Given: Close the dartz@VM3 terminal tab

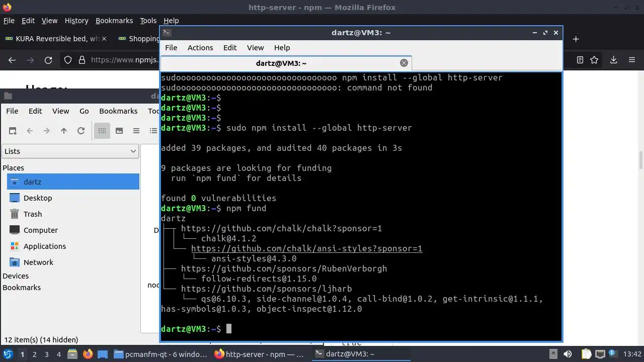Looking at the screenshot, I should (x=404, y=63).
